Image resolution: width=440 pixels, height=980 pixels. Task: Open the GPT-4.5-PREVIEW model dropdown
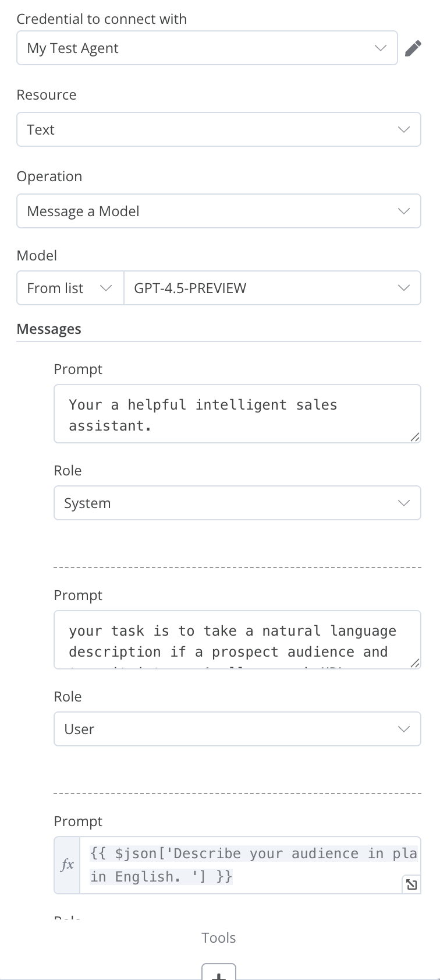pos(272,288)
